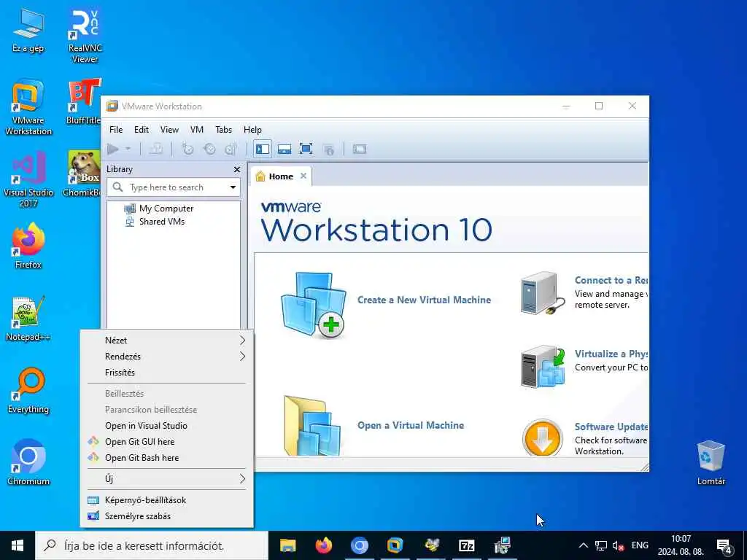The width and height of the screenshot is (747, 560).
Task: Click the RealVNC Viewer desktop icon
Action: tap(85, 36)
